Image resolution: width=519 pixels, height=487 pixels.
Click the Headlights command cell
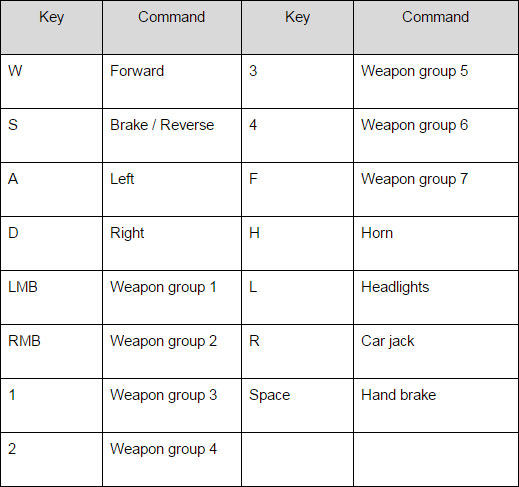[x=436, y=297]
